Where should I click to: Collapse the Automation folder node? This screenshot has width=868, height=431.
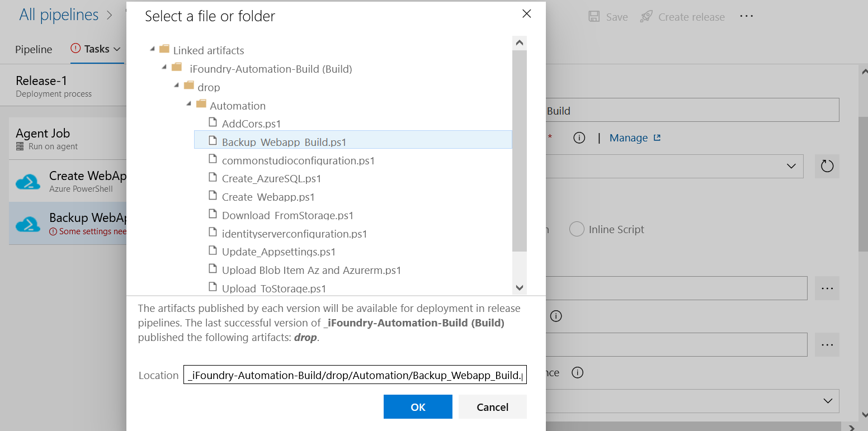point(189,105)
